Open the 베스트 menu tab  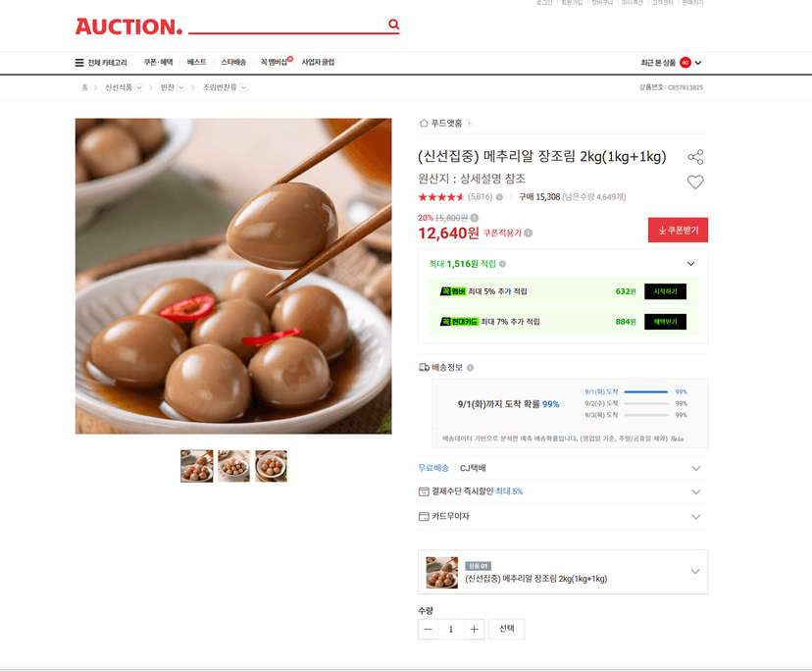click(196, 62)
